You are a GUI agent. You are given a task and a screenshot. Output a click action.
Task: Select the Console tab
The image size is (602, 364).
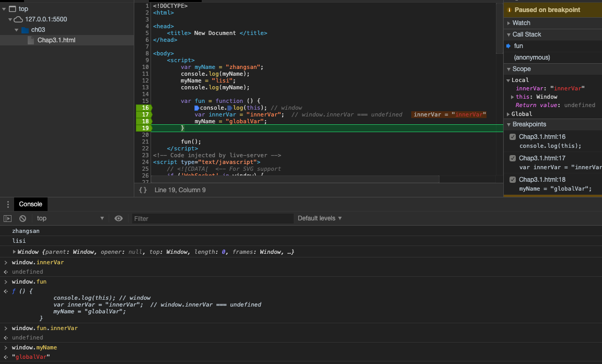(30, 204)
